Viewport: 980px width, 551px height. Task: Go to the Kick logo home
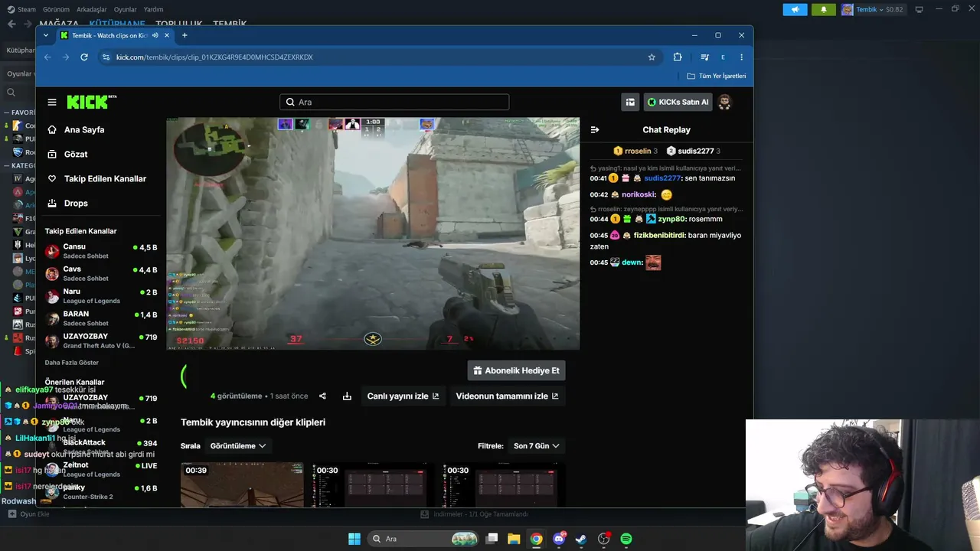tap(92, 102)
